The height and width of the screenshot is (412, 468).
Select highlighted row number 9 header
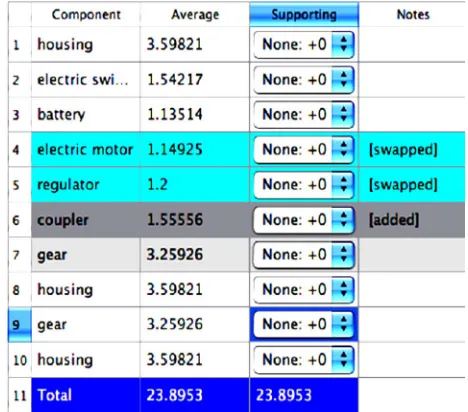tap(20, 325)
